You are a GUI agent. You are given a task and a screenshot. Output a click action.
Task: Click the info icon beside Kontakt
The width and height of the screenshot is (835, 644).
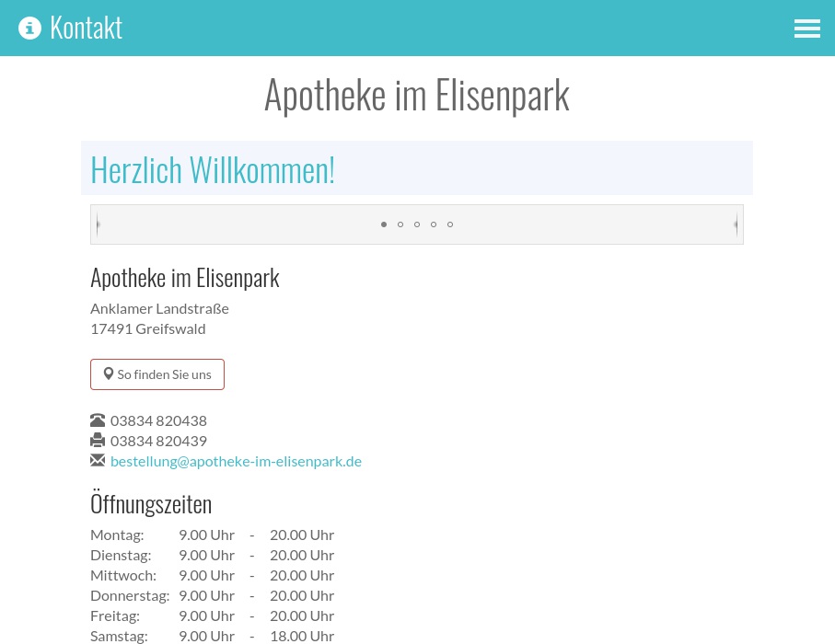point(30,28)
